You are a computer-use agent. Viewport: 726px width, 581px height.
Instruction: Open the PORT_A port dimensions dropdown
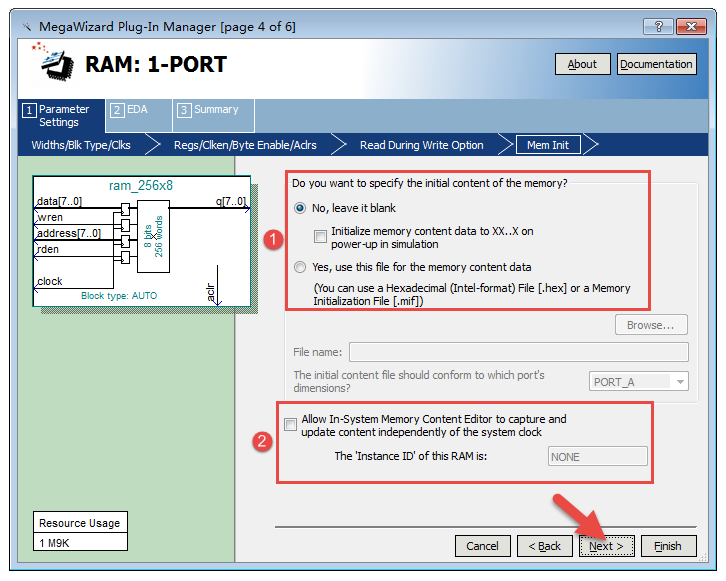638,381
